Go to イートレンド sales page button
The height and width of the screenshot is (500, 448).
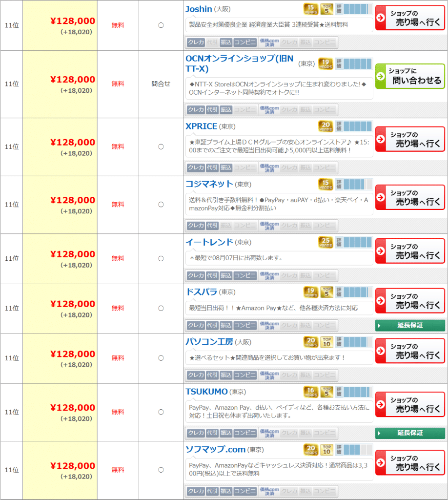[410, 251]
